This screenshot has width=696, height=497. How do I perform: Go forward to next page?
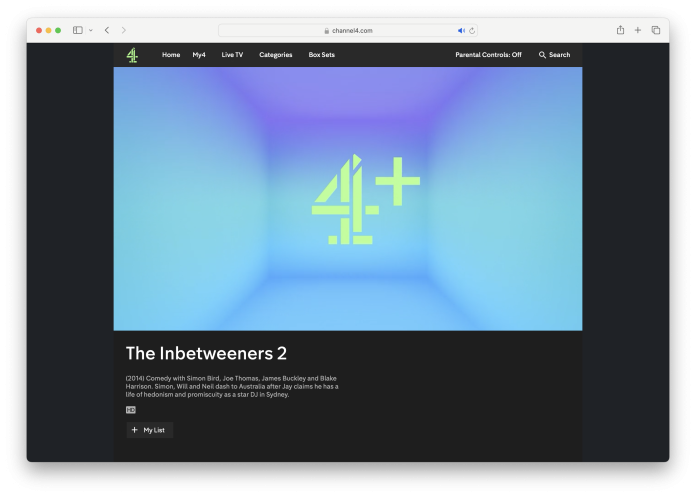[x=123, y=30]
